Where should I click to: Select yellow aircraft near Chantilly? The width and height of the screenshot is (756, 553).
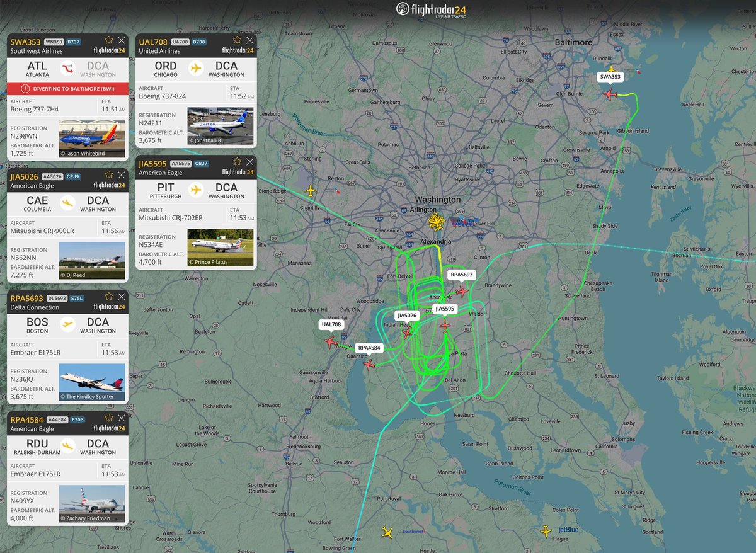tap(309, 190)
